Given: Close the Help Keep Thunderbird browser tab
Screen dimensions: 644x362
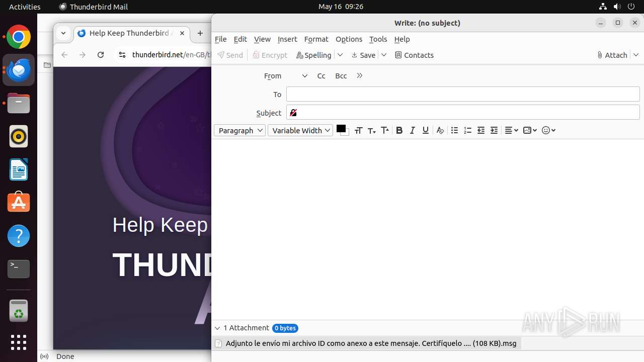Looking at the screenshot, I should [182, 33].
